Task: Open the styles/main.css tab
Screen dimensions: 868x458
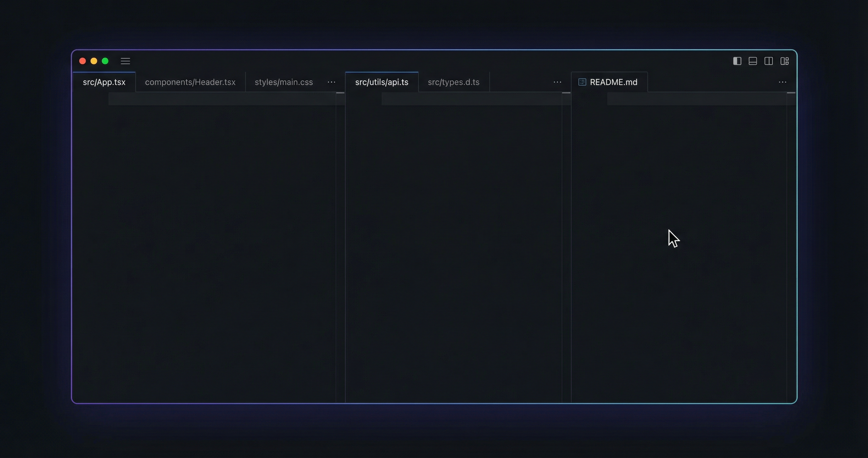Action: (284, 82)
